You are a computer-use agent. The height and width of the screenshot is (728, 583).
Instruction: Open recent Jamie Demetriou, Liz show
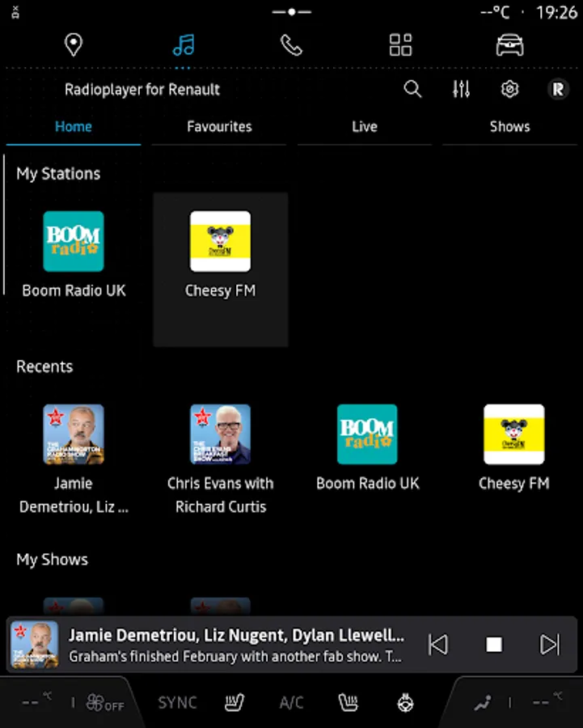(74, 459)
